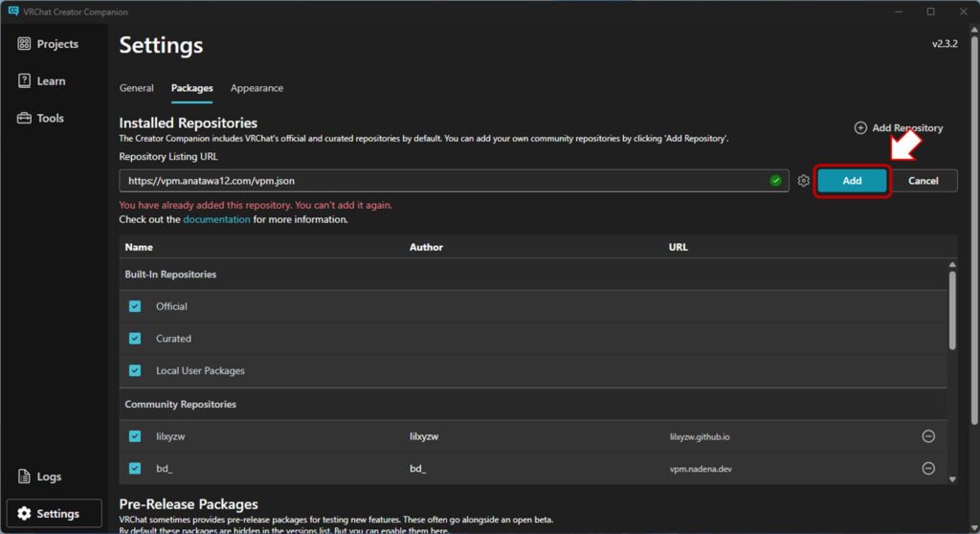Uncheck the Official repository checkbox
Screen dimensions: 980x534
pos(135,306)
